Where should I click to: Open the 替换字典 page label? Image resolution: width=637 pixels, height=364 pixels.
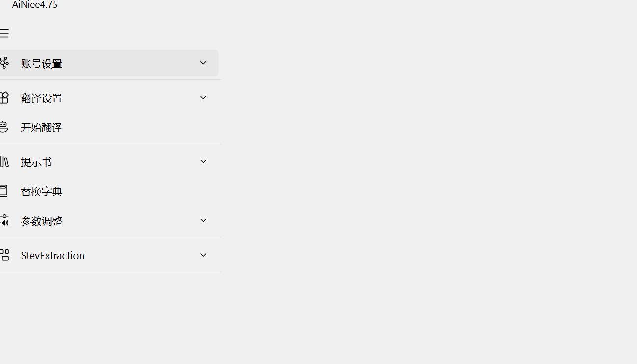(x=42, y=191)
